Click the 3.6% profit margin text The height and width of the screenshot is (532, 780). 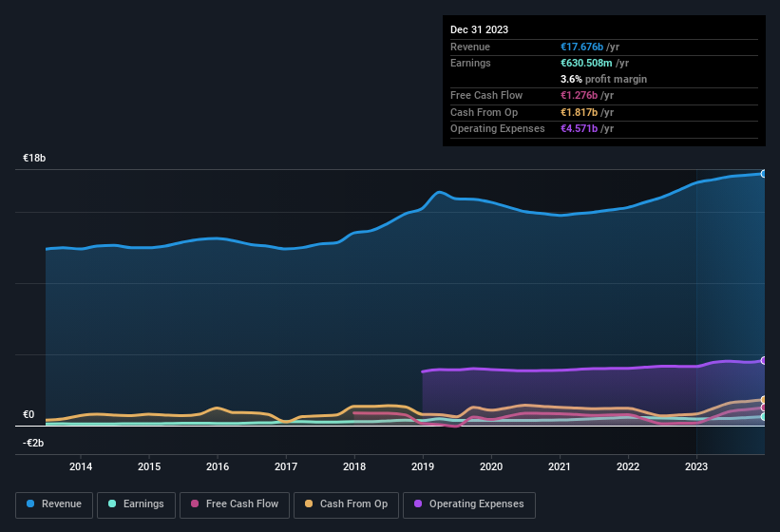603,79
